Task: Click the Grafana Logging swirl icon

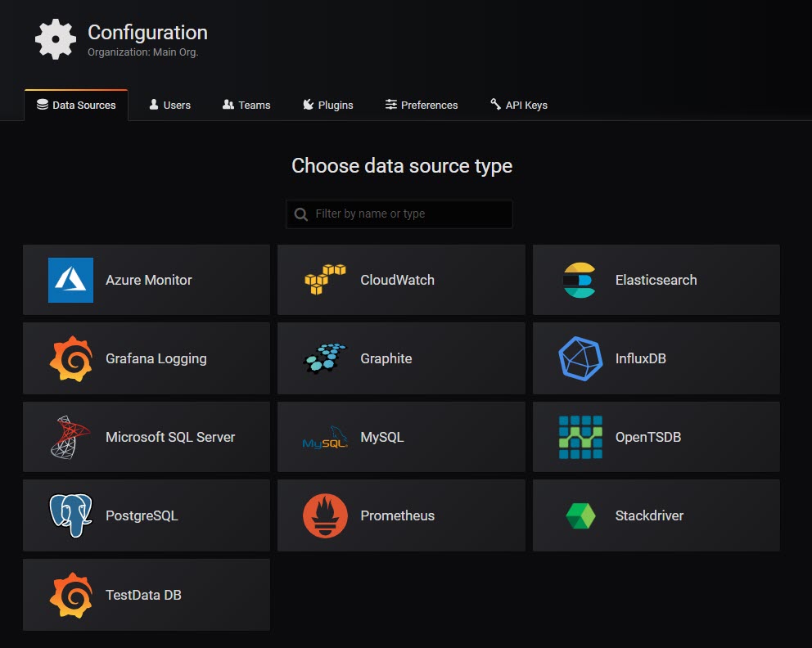Action: pyautogui.click(x=71, y=358)
